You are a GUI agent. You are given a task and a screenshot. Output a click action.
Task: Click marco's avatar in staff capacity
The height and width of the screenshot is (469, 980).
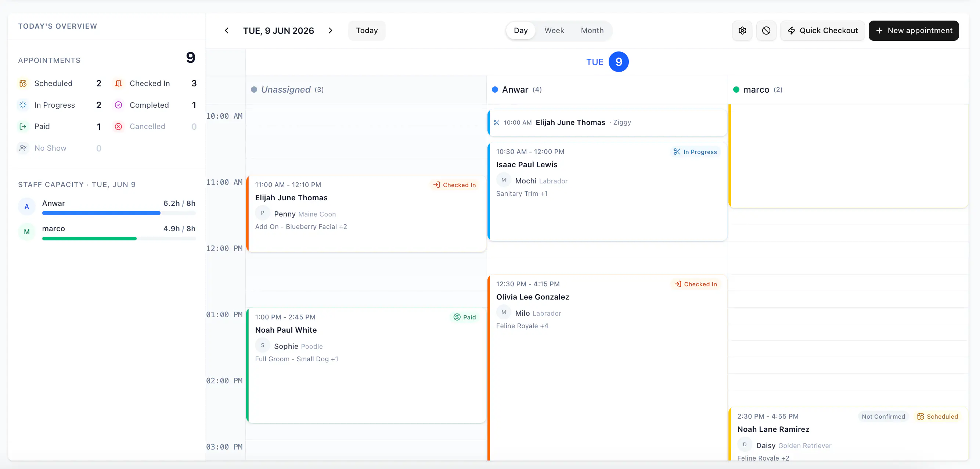click(26, 232)
